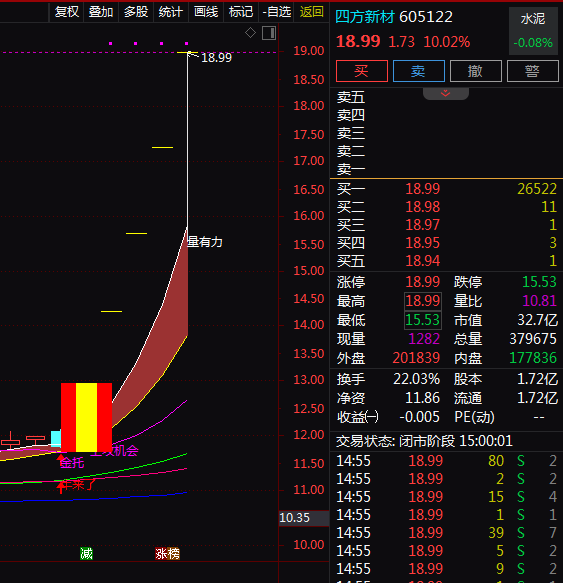
Task: Click the 换手 rate 22.03%
Action: click(416, 379)
